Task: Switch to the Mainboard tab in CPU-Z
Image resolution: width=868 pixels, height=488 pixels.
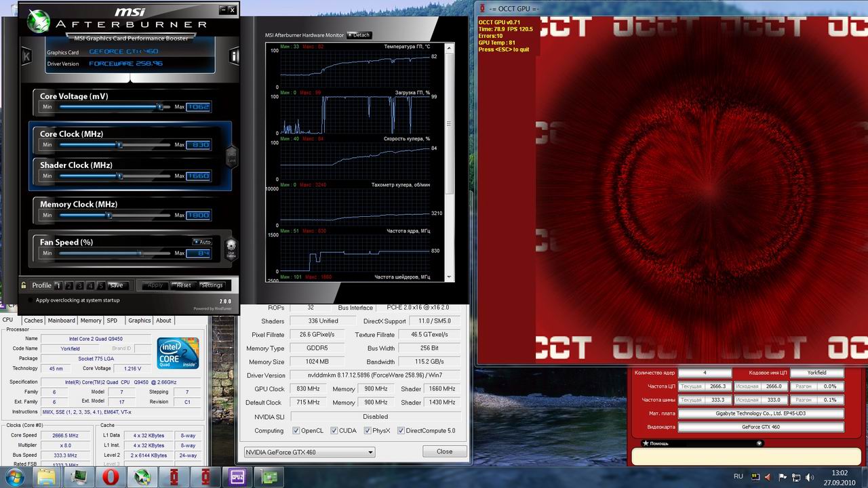Action: pyautogui.click(x=61, y=321)
